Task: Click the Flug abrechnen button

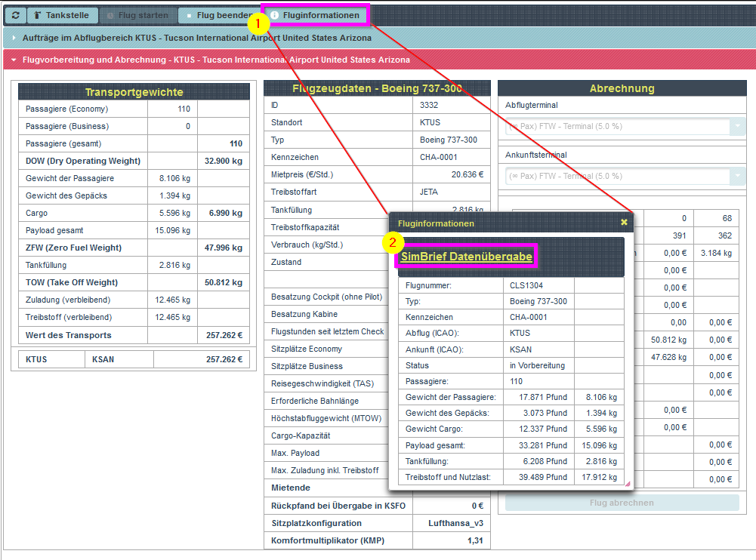Action: [622, 503]
